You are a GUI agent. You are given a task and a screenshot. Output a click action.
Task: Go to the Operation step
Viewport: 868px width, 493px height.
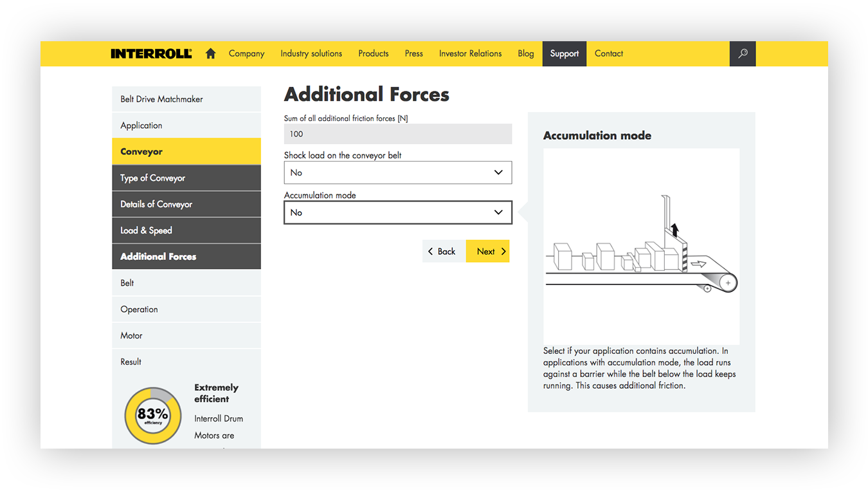pyautogui.click(x=186, y=310)
